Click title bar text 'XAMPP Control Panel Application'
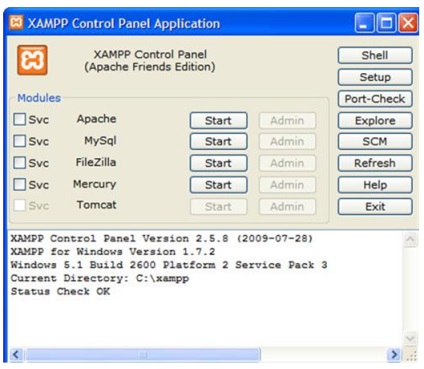 124,24
